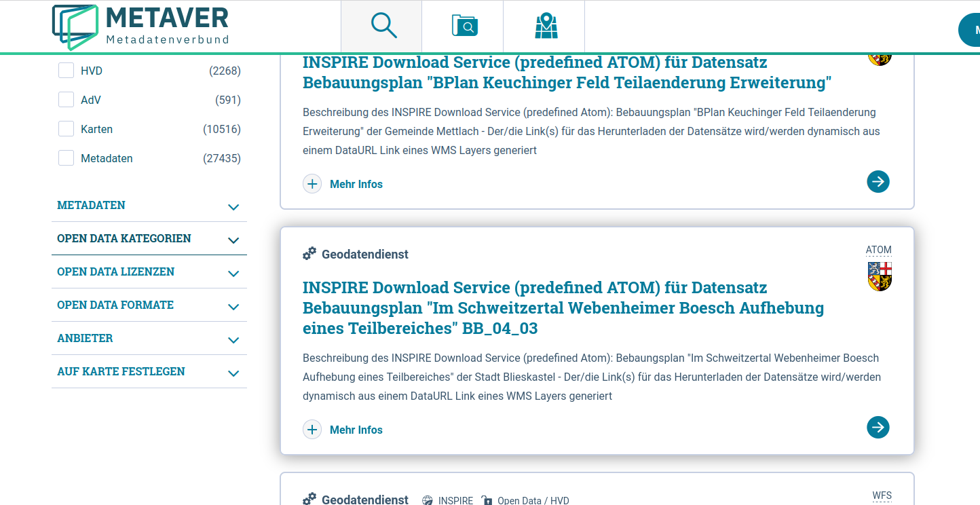
Task: Click the Gemeinde Mettlach description paragraph
Action: (x=591, y=131)
